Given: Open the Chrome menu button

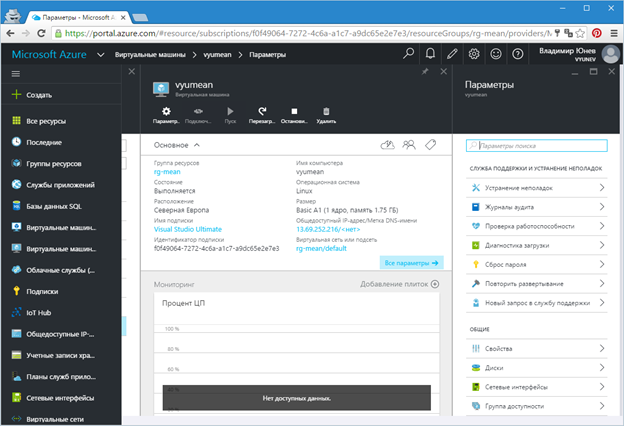Looking at the screenshot, I should pos(614,33).
